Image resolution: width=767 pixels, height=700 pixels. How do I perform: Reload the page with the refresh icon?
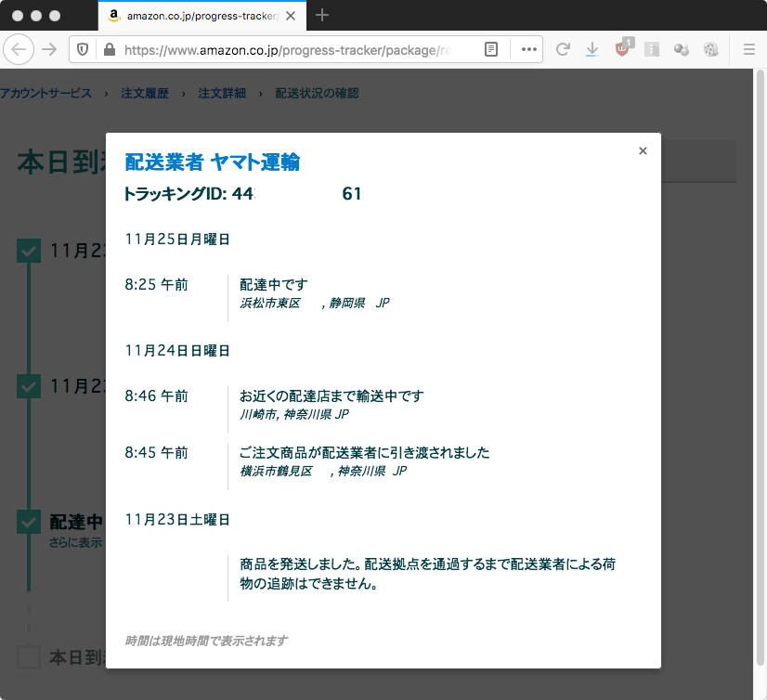(x=563, y=50)
